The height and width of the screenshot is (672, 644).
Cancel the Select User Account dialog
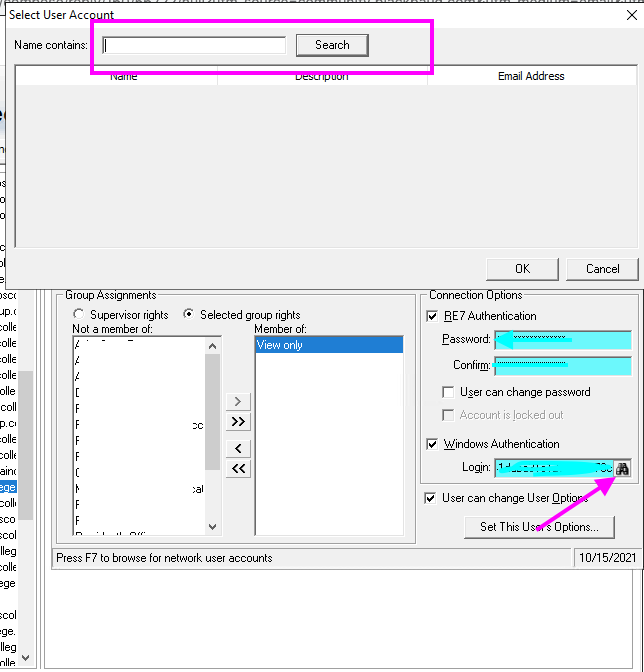(x=602, y=269)
